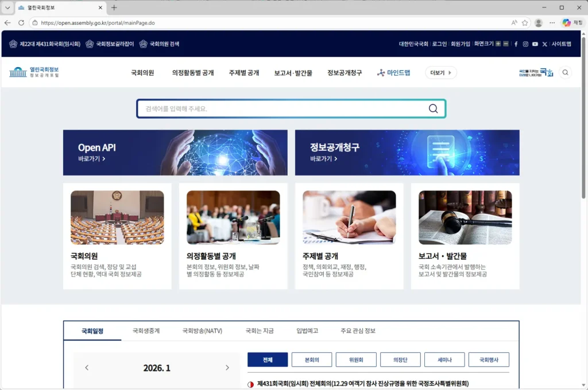Select the Facebook icon in the top bar
The width and height of the screenshot is (588, 390).
pyautogui.click(x=516, y=44)
